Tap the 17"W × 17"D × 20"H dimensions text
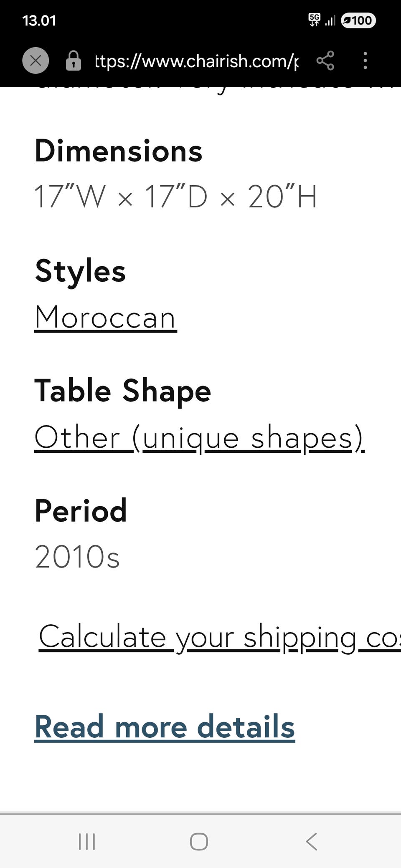Image resolution: width=401 pixels, height=868 pixels. click(175, 197)
